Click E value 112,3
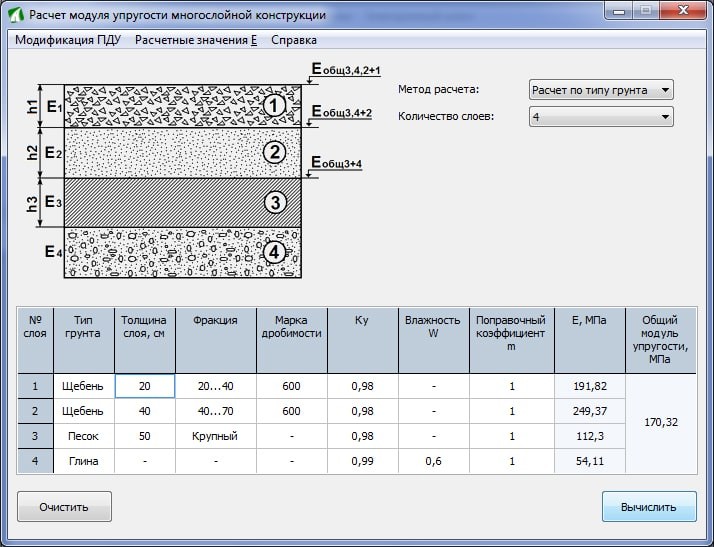 click(590, 436)
